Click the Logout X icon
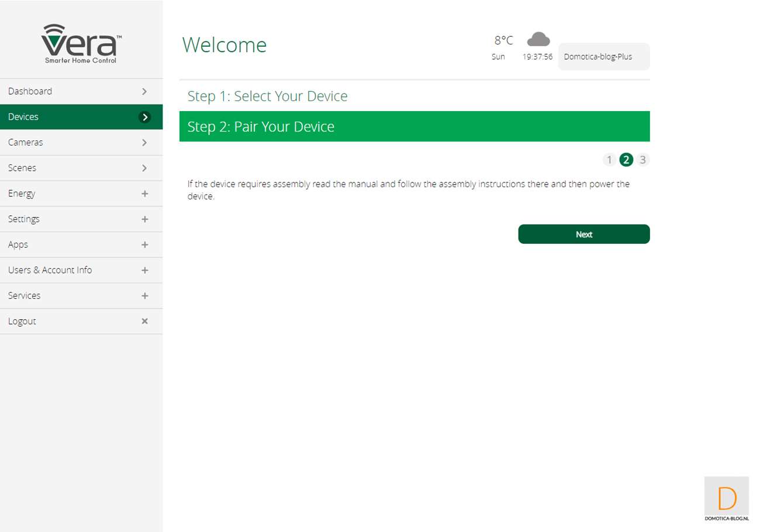 (x=144, y=321)
